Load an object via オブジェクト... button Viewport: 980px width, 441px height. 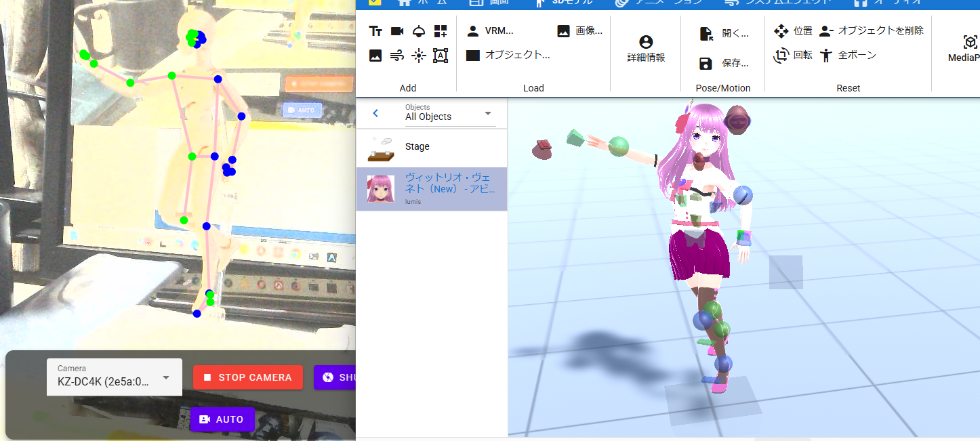(x=508, y=55)
